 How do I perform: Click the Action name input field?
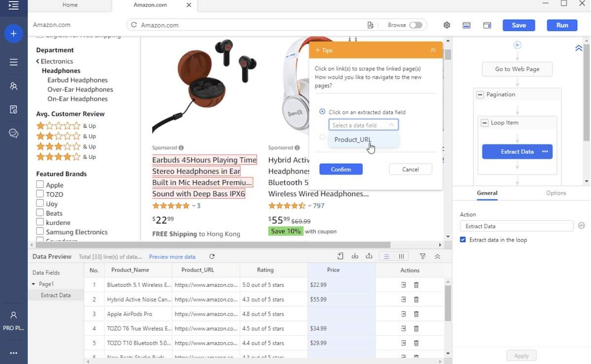tap(517, 226)
